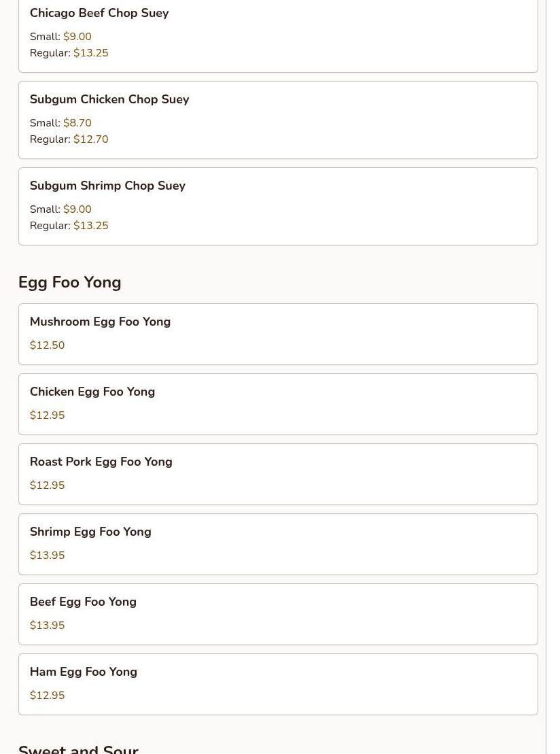The width and height of the screenshot is (560, 754).
Task: Choose the Subgum Shrimp Chop Suey item
Action: [x=278, y=206]
